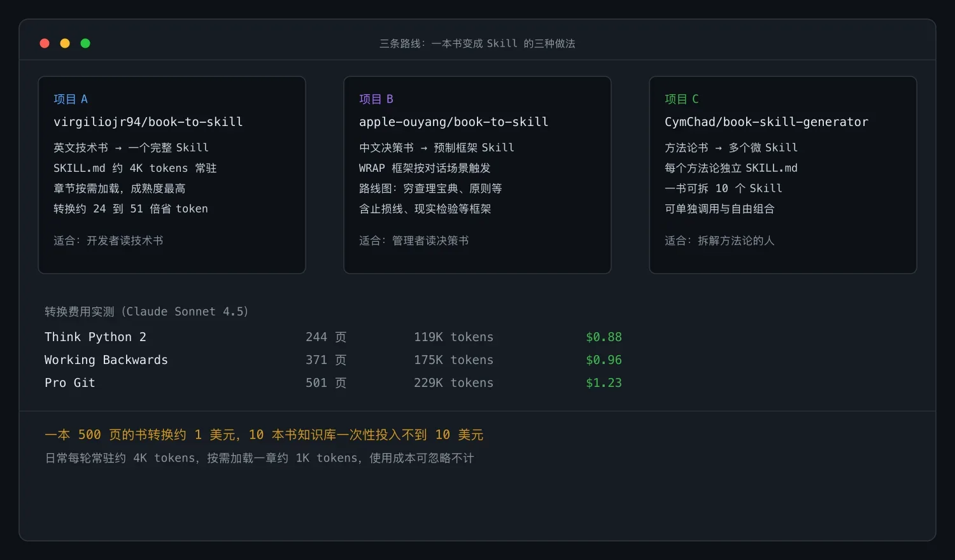Click 适合：管理者读决策书 note
This screenshot has width=955, height=560.
coord(414,241)
